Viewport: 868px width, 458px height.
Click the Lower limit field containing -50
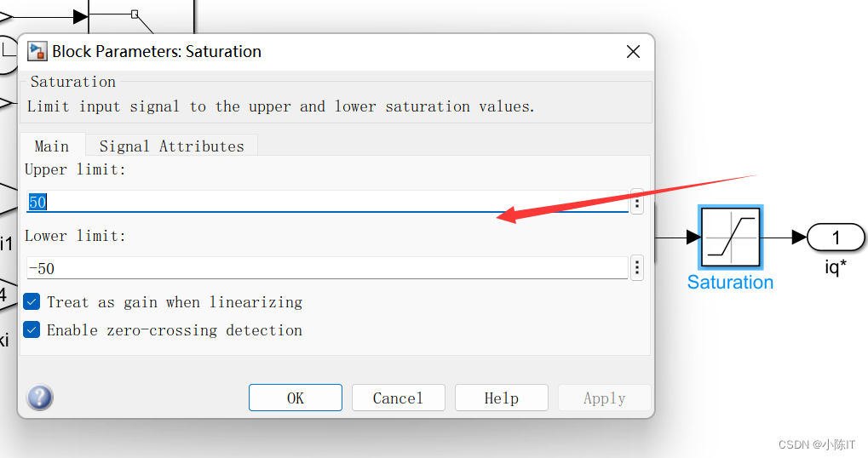click(x=327, y=268)
